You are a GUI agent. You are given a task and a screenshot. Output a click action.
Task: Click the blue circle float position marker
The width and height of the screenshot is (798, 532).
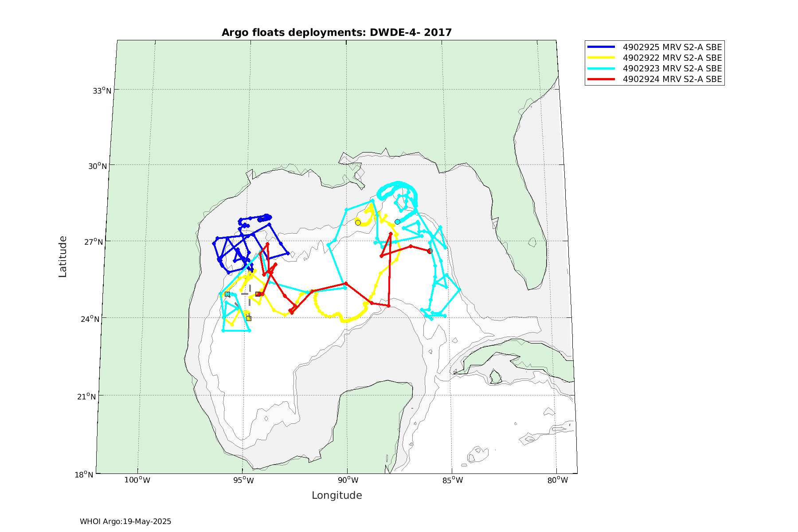[x=260, y=219]
